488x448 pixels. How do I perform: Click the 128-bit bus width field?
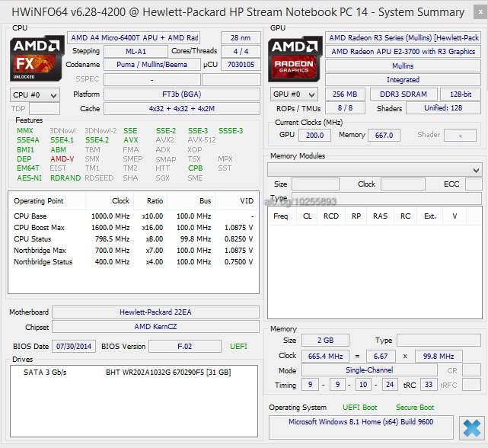tap(461, 94)
